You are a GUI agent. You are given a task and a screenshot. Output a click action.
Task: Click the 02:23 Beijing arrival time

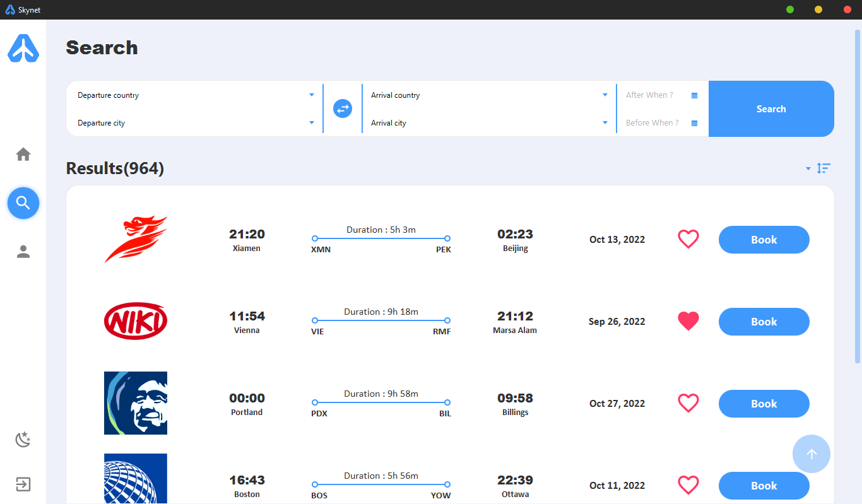click(x=515, y=234)
